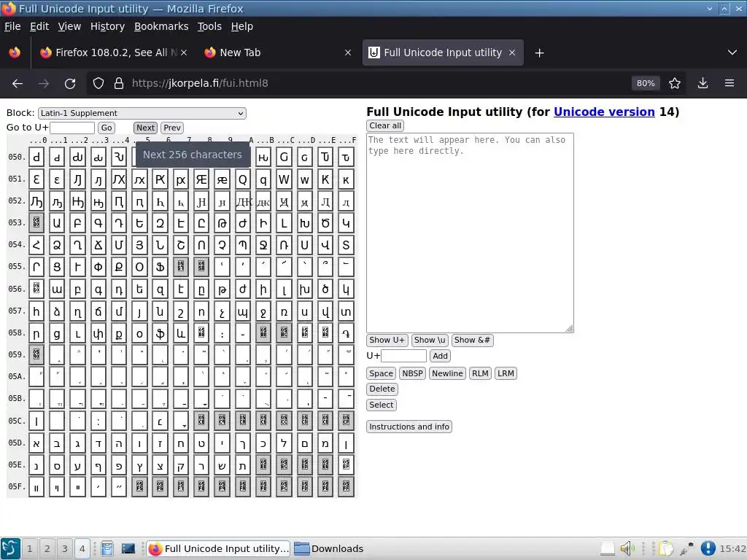
Task: Open the View menu
Action: tap(69, 27)
